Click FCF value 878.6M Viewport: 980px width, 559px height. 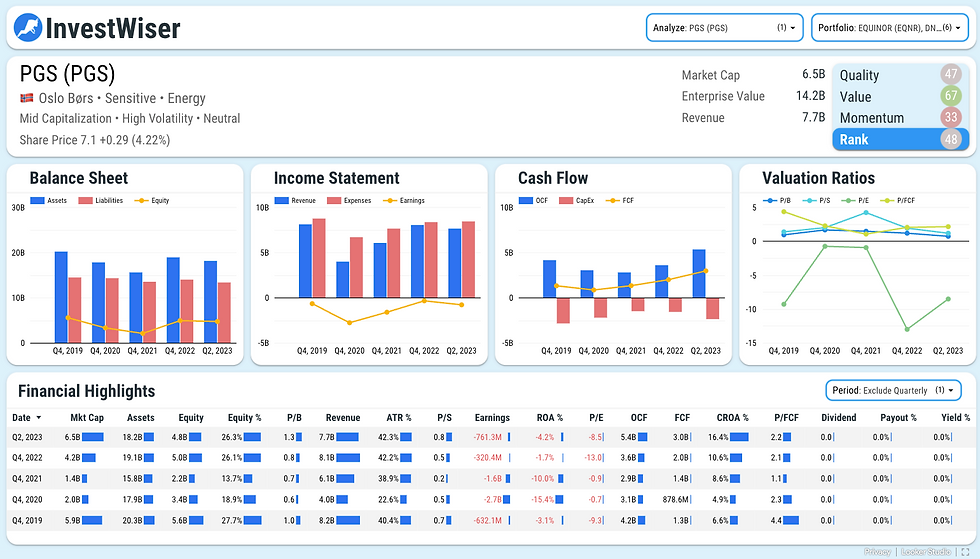(x=676, y=500)
